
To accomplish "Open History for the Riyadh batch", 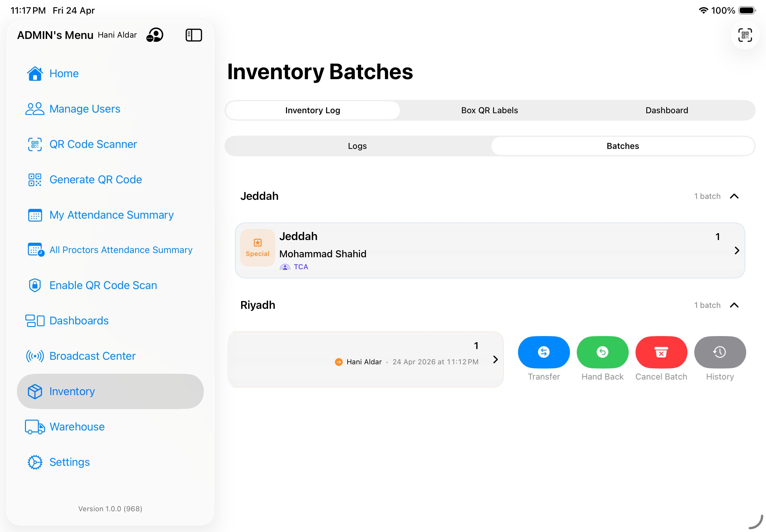I will point(720,352).
